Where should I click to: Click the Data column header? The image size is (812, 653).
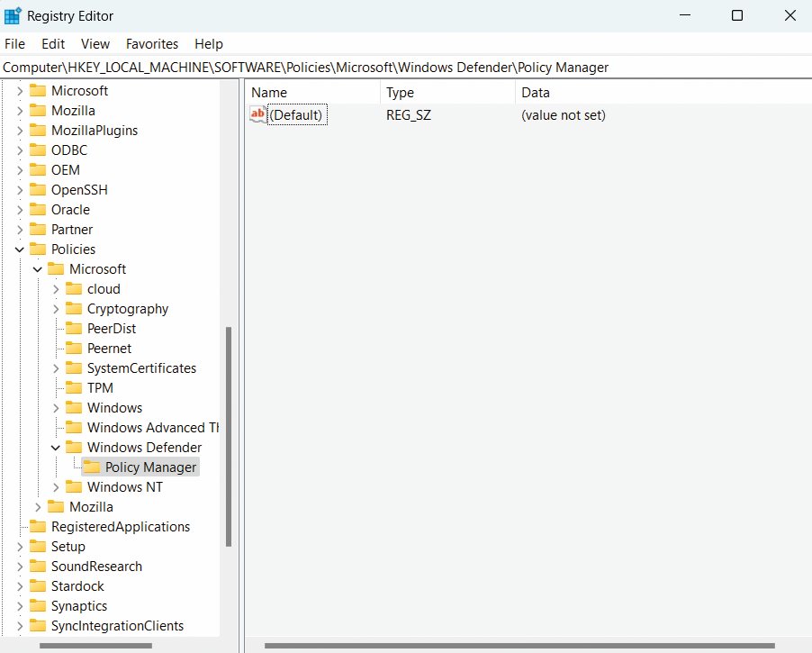pyautogui.click(x=663, y=92)
